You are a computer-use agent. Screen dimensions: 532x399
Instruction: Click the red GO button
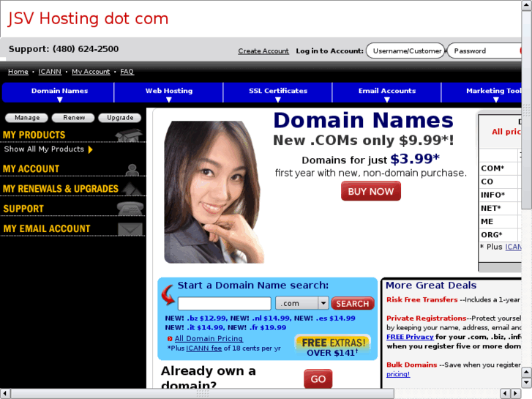pos(318,379)
